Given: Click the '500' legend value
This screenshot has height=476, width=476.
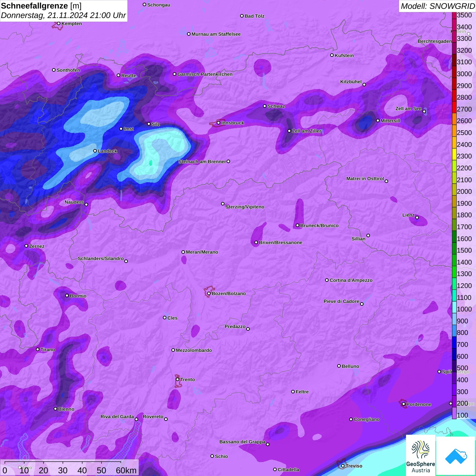Looking at the screenshot, I should (x=462, y=368).
